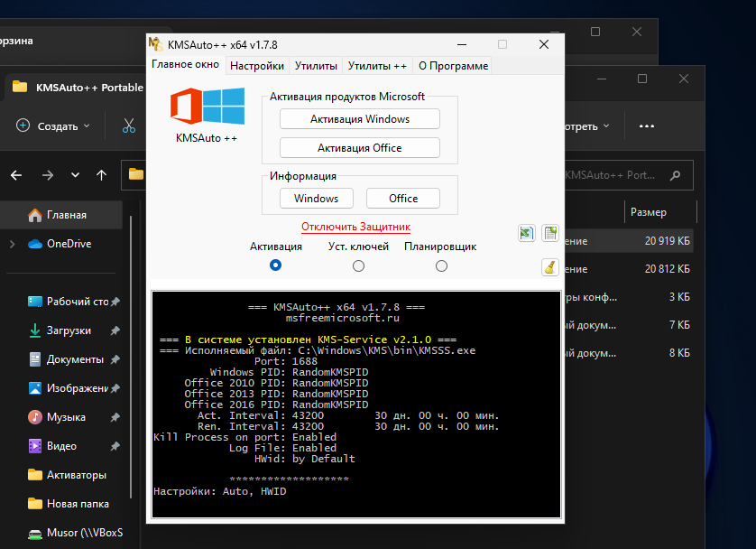This screenshot has width=756, height=549.
Task: Switch to the Главное окно tab
Action: (186, 64)
